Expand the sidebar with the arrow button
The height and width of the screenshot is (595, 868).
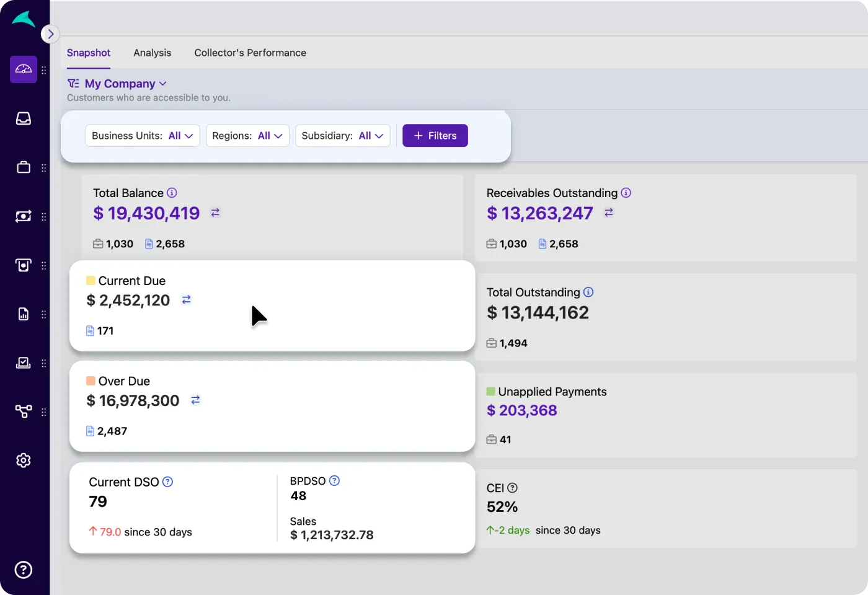pos(50,34)
